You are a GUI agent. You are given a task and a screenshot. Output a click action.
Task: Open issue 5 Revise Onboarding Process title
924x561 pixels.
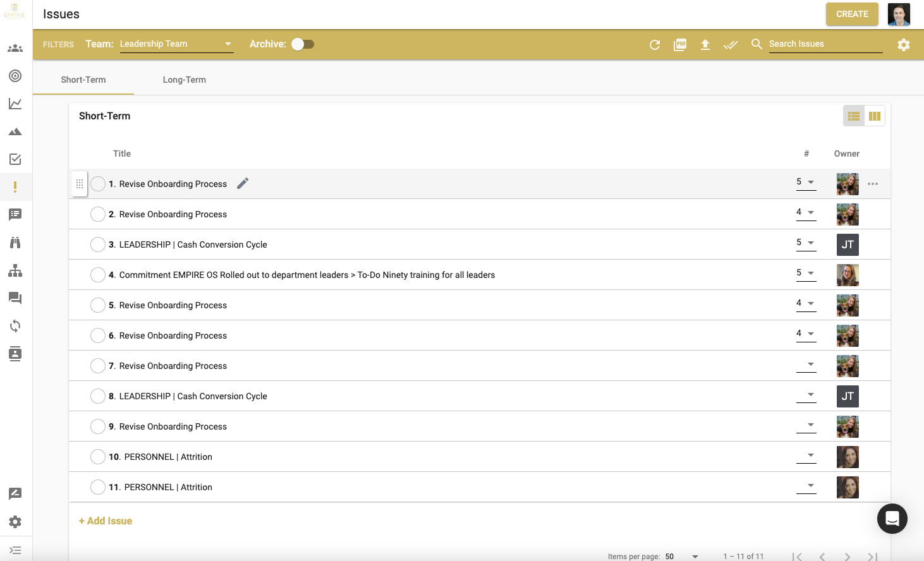pyautogui.click(x=173, y=305)
